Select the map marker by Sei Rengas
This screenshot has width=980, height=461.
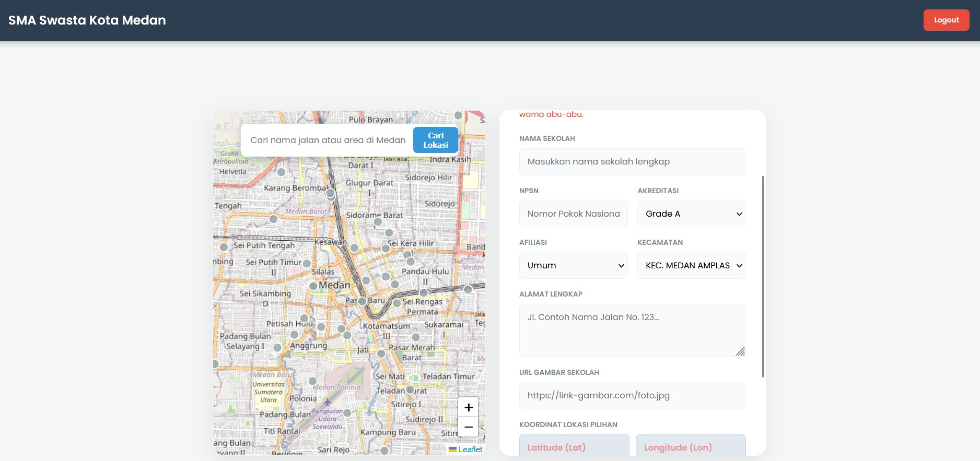[397, 303]
